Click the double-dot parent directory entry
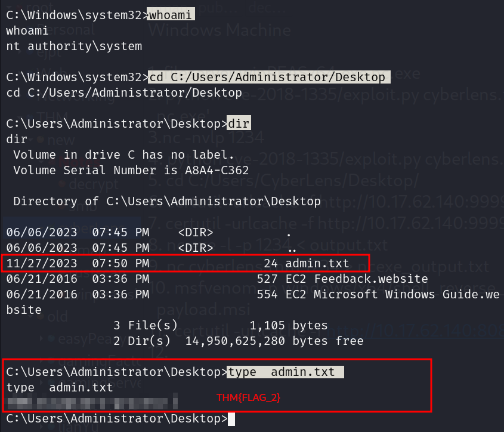The image size is (504, 432). pos(292,247)
